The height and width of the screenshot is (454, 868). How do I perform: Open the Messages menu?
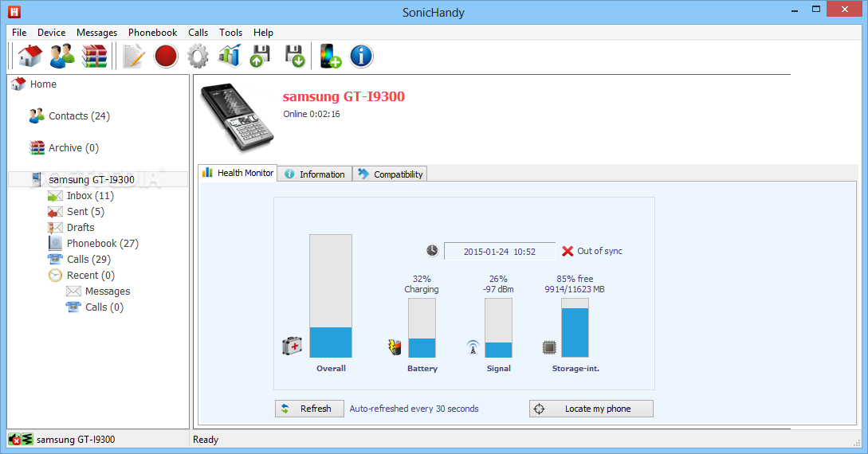click(x=97, y=33)
